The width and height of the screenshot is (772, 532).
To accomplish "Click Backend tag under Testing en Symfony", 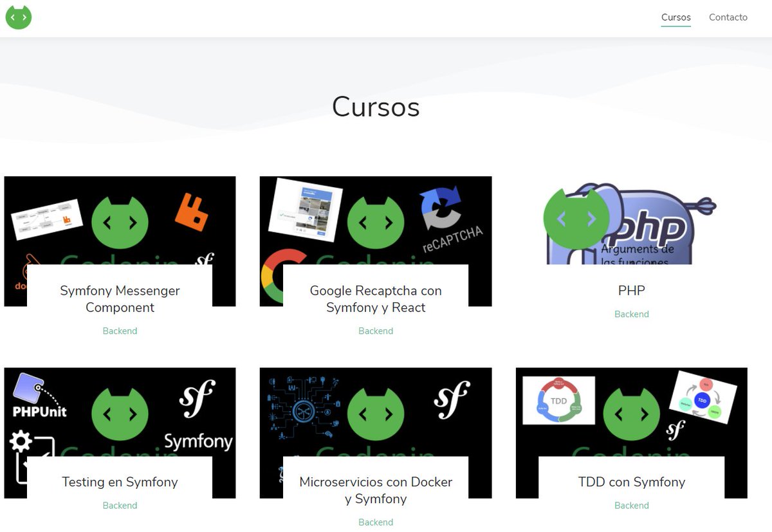I will coord(120,506).
